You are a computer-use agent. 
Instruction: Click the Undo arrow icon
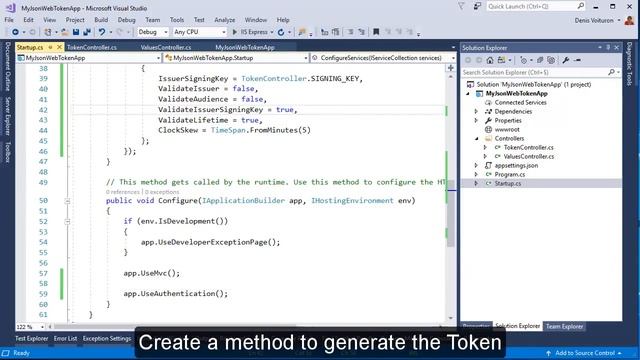(102, 32)
